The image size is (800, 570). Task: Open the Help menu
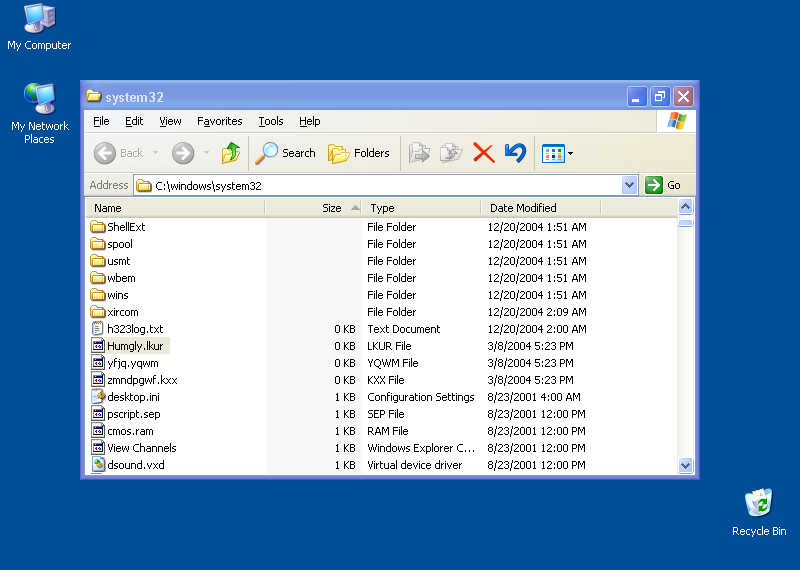point(309,121)
